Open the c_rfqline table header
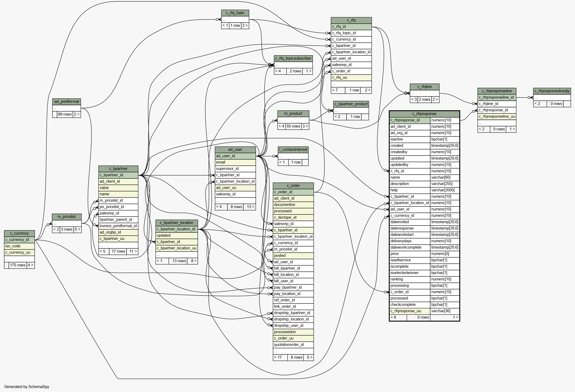 [x=425, y=87]
